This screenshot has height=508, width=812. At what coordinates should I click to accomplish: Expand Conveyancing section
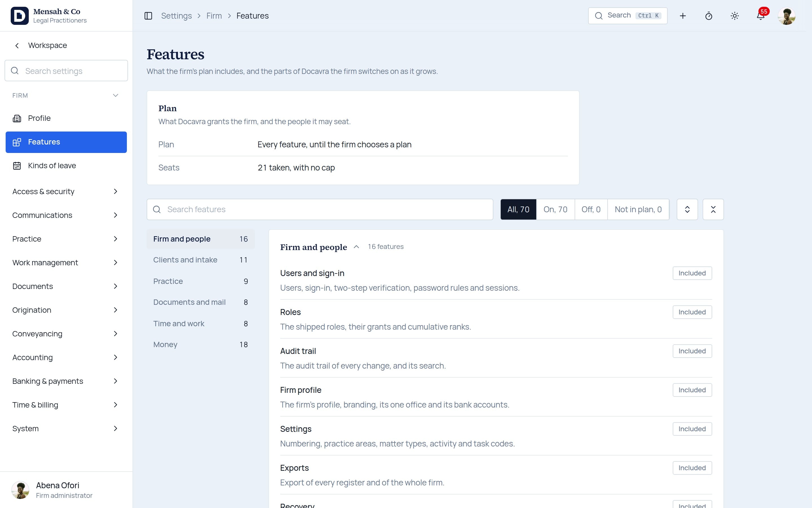coord(66,334)
